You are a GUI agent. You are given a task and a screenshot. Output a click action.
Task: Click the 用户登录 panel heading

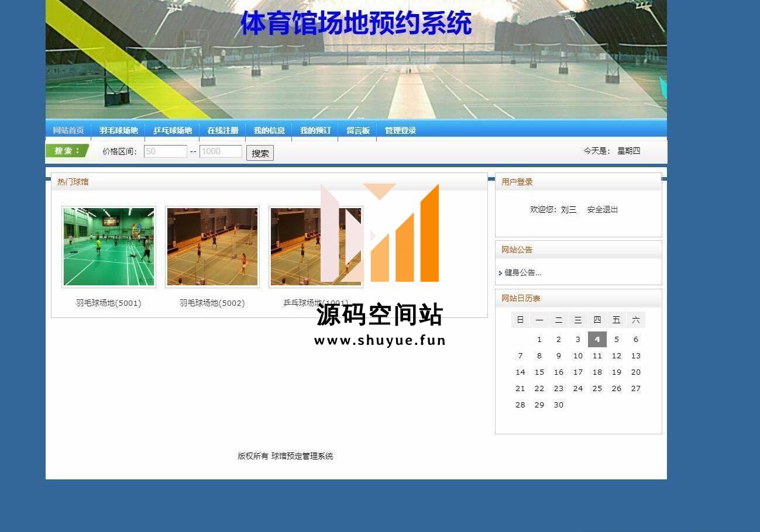click(x=517, y=182)
